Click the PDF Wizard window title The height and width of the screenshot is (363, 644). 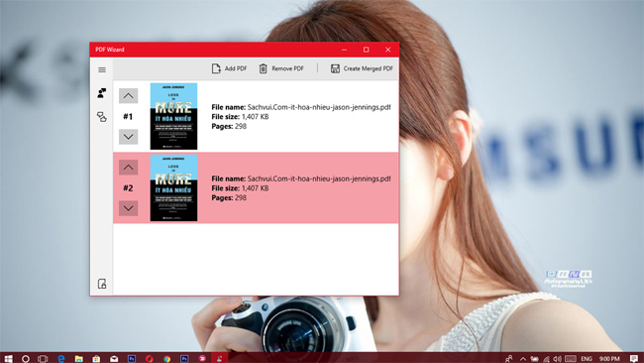click(110, 50)
